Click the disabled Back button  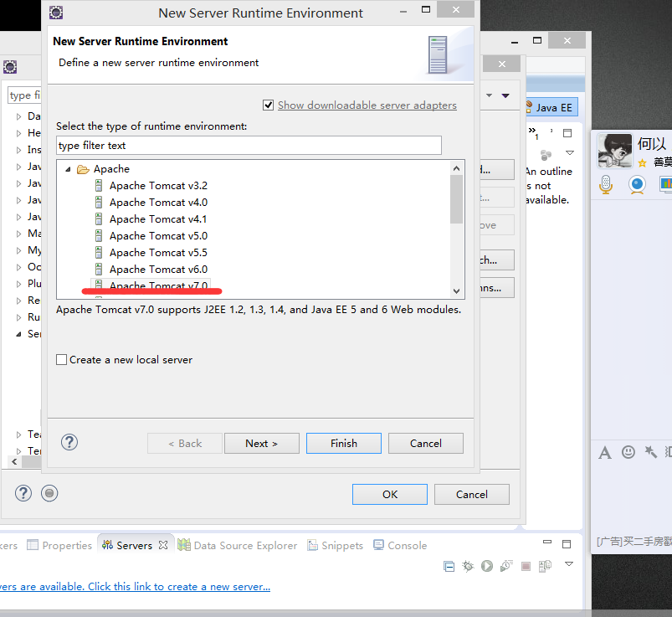click(185, 443)
